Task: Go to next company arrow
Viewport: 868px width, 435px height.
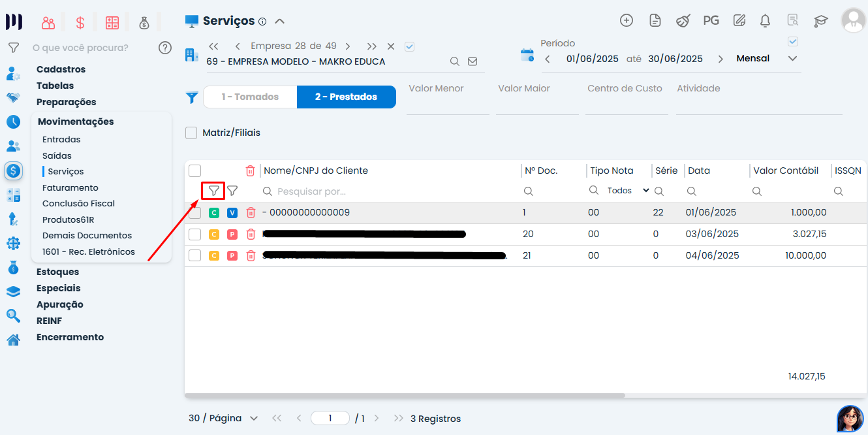Action: pos(348,46)
